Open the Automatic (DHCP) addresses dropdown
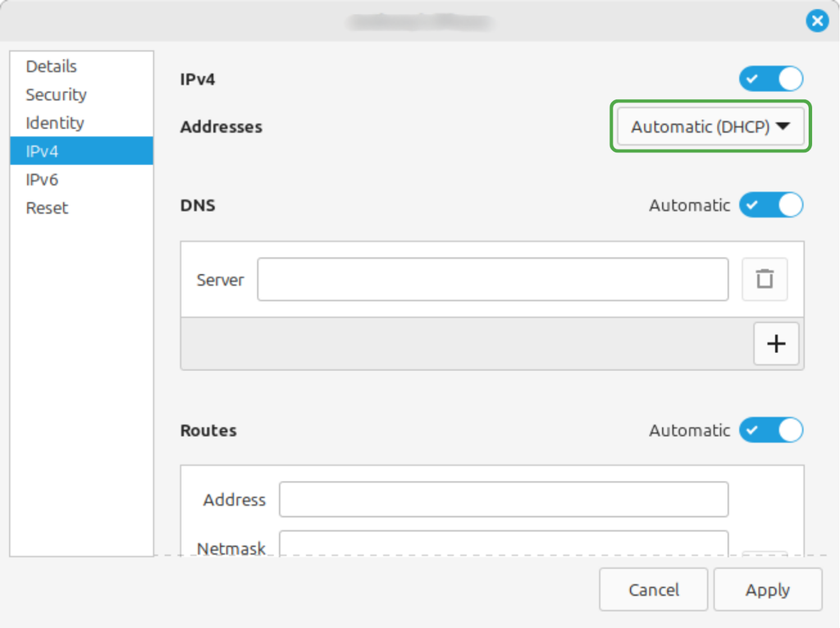 (x=710, y=126)
